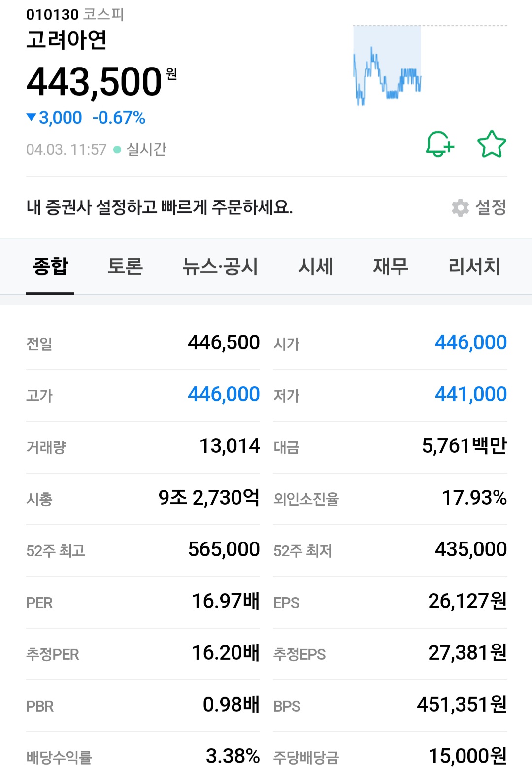Open the 뉴스·공시 tab
The width and height of the screenshot is (532, 781).
[x=220, y=267]
